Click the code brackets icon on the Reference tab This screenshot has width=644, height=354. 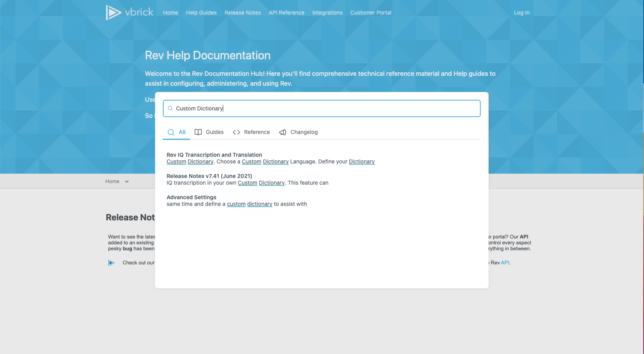tap(236, 132)
